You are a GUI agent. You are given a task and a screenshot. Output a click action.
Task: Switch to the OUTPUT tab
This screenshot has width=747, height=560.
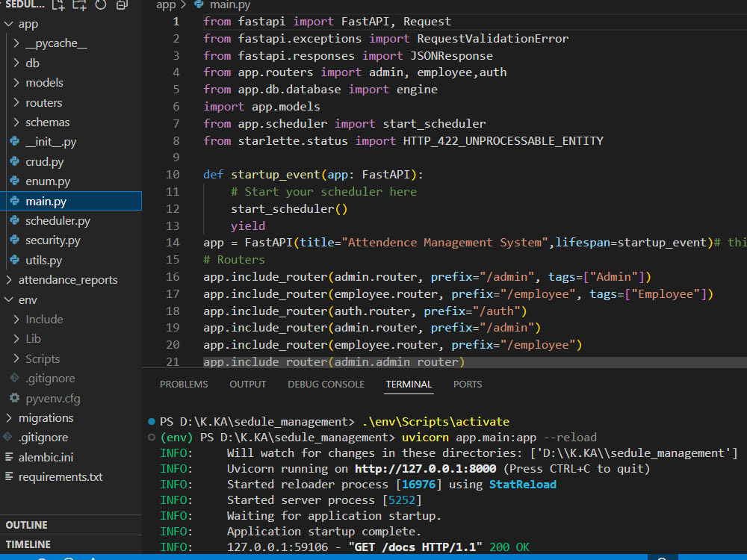pyautogui.click(x=248, y=385)
